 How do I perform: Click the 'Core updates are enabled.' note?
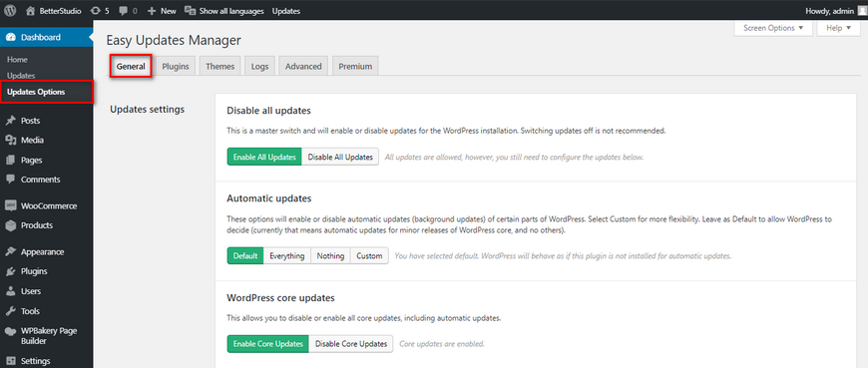(442, 344)
